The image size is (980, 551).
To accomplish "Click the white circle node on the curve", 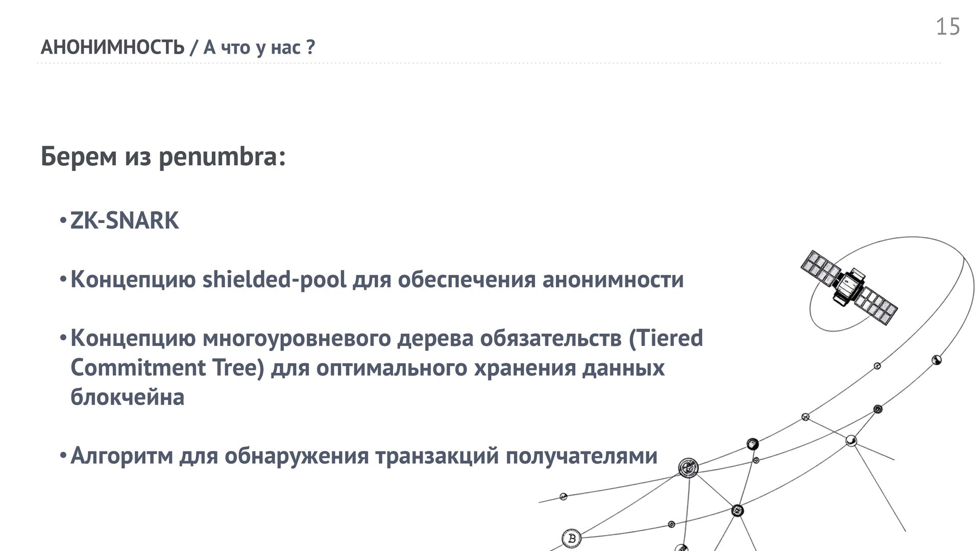I will point(851,440).
